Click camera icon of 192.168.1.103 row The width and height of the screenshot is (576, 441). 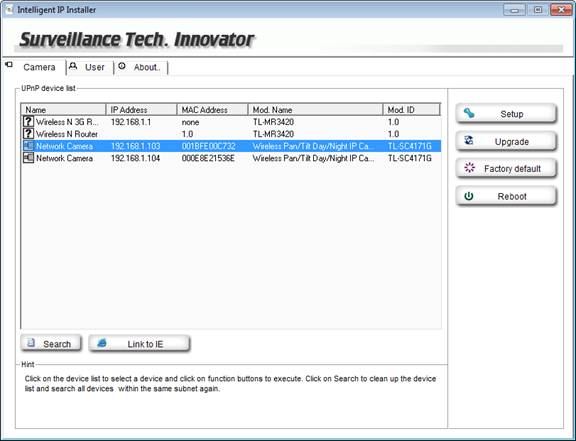[x=28, y=146]
